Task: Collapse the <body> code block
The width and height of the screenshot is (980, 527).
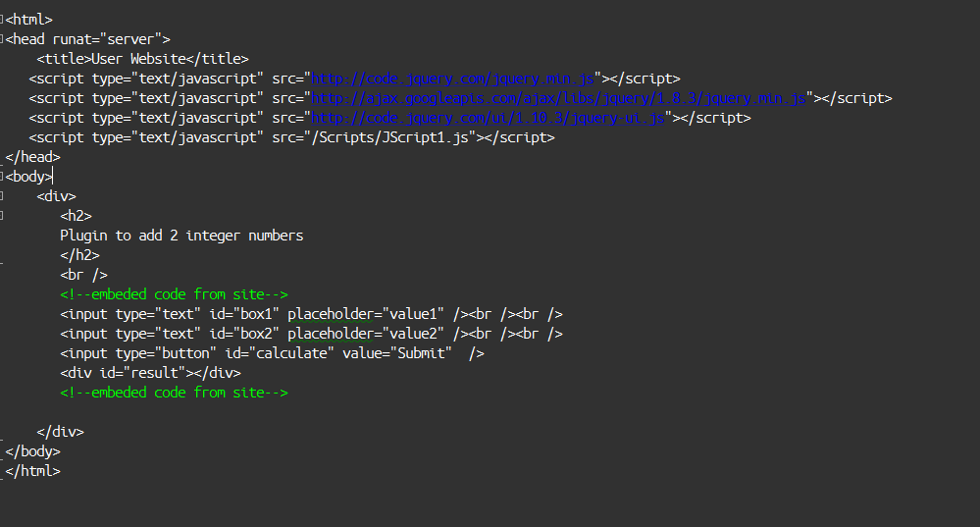Action: [2, 177]
